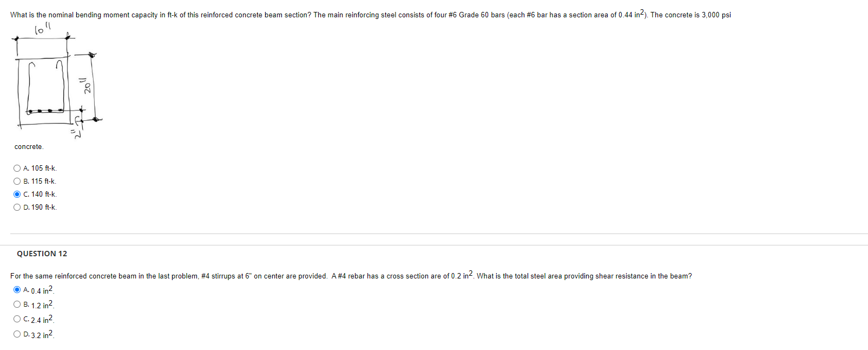Image resolution: width=868 pixels, height=350 pixels.
Task: Select answer D. 190 ft-k radio button
Action: pyautogui.click(x=17, y=207)
